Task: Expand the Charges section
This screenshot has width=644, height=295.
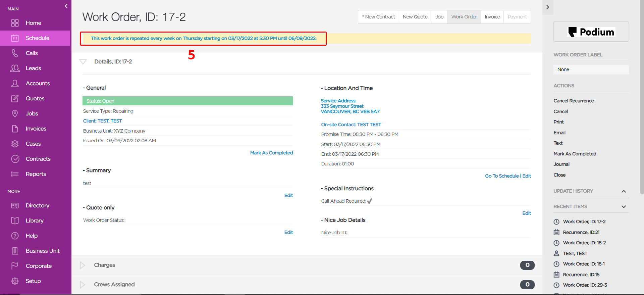Action: [x=83, y=265]
